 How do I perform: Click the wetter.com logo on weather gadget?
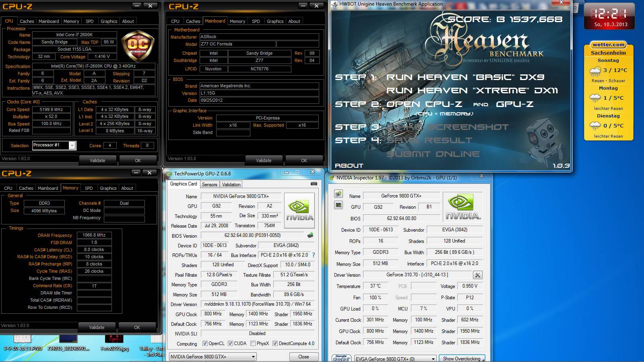point(608,45)
